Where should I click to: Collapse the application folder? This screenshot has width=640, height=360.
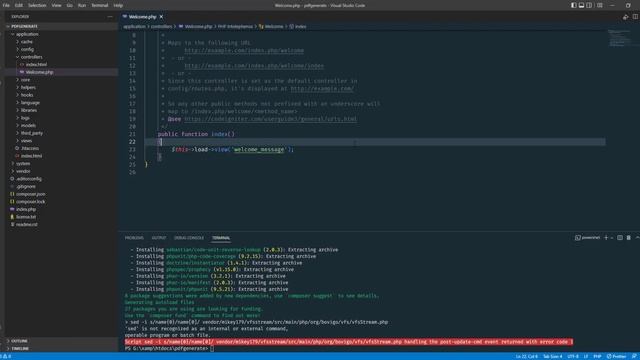(27, 34)
